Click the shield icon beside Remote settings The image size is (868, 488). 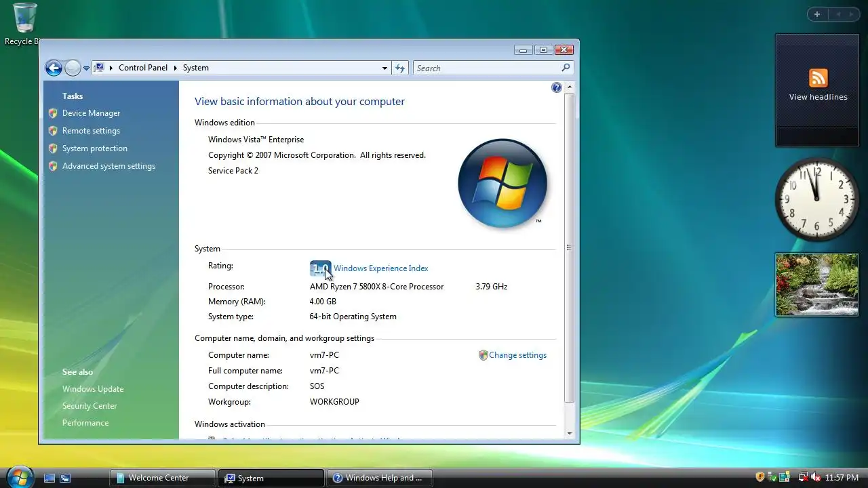pyautogui.click(x=53, y=131)
